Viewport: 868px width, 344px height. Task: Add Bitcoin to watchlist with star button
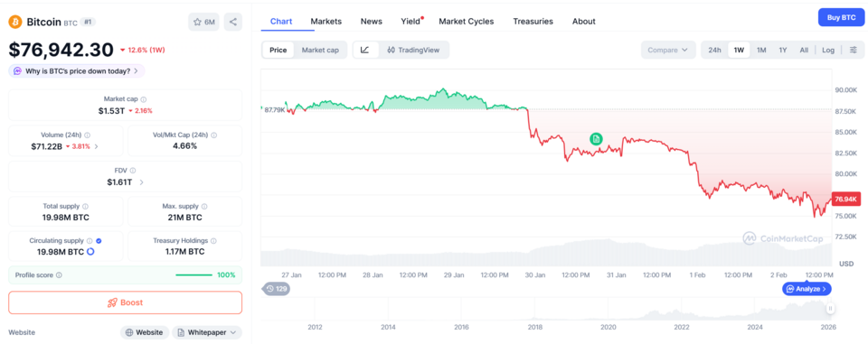pyautogui.click(x=203, y=23)
